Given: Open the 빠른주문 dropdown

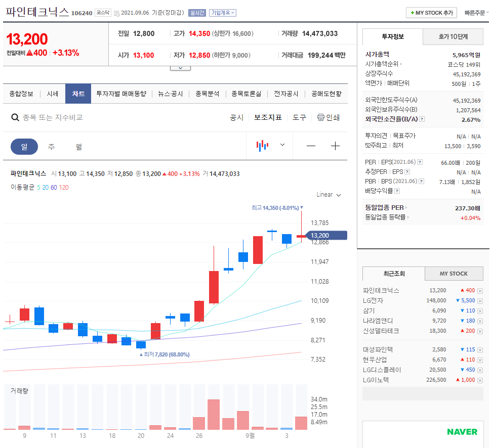Looking at the screenshot, I should 477,13.
